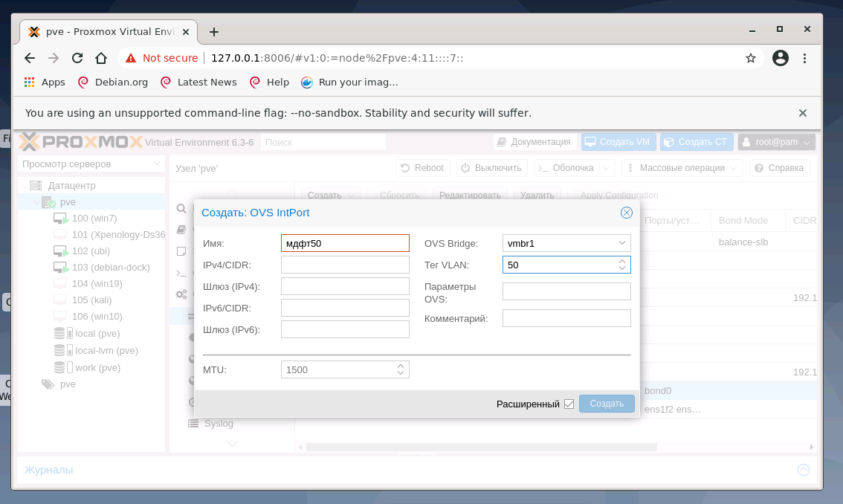This screenshot has width=843, height=504.
Task: Click the MTU value field
Action: click(x=338, y=369)
